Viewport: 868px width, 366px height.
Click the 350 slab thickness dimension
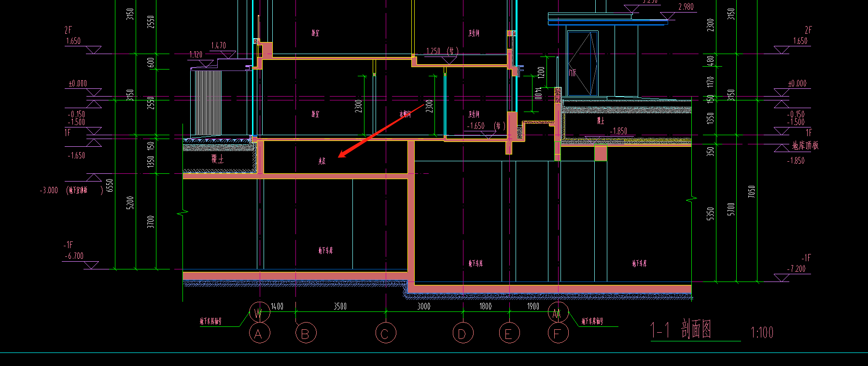[x=710, y=151]
